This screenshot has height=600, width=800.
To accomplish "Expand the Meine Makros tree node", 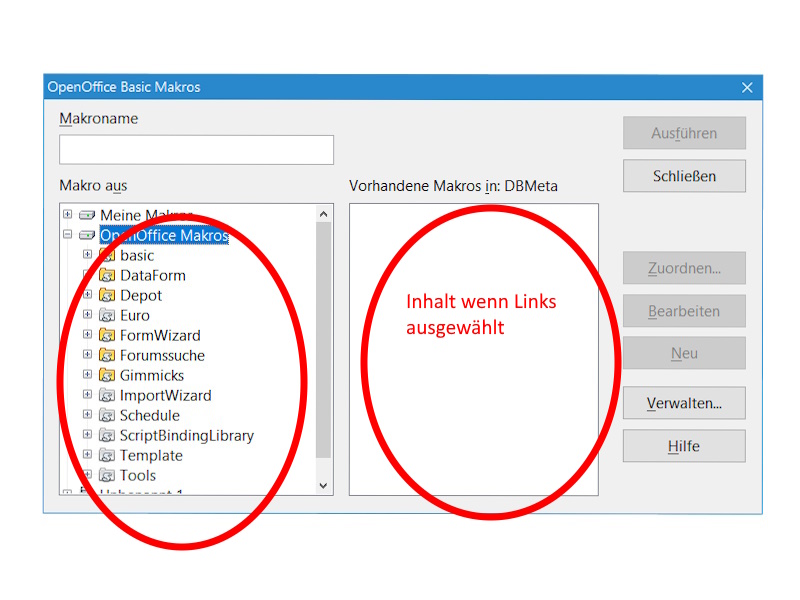I will [67, 215].
